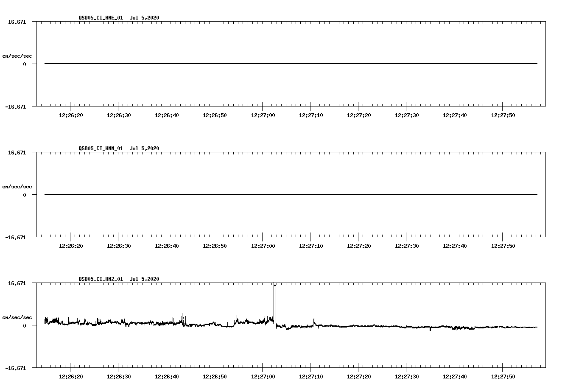The height and width of the screenshot is (392, 576).
Task: Click the 12:27:20 time label under HNN plot
Action: tap(359, 246)
